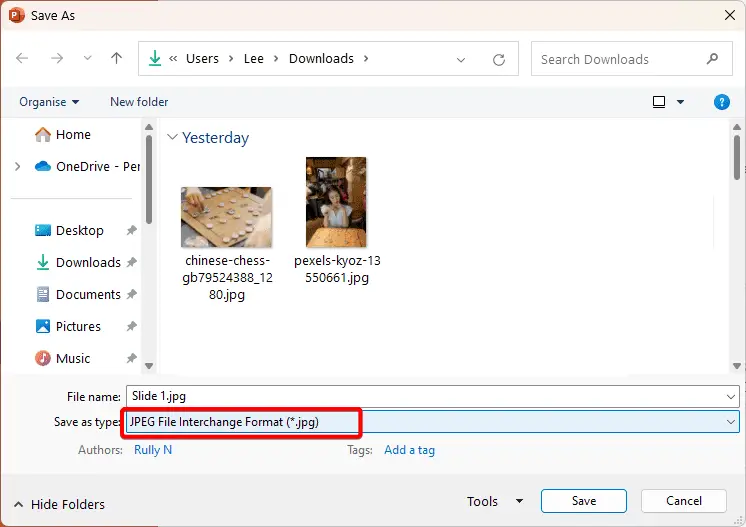The image size is (746, 527).
Task: Click the pin icon next to Pictures
Action: pyautogui.click(x=131, y=326)
